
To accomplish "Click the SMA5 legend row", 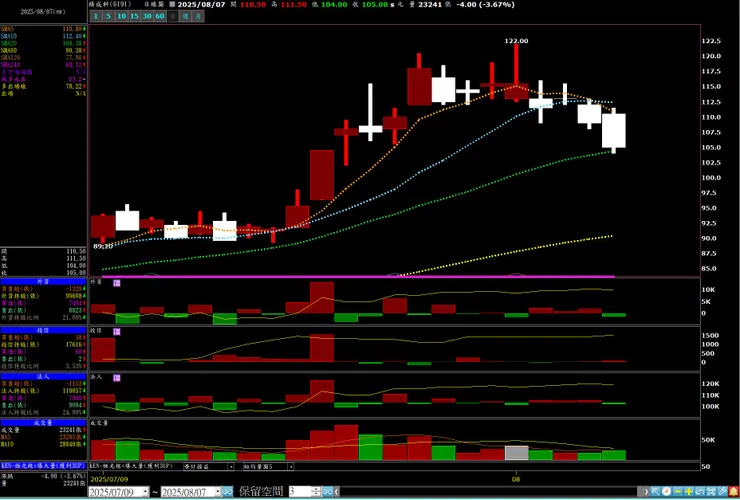I will (43, 29).
